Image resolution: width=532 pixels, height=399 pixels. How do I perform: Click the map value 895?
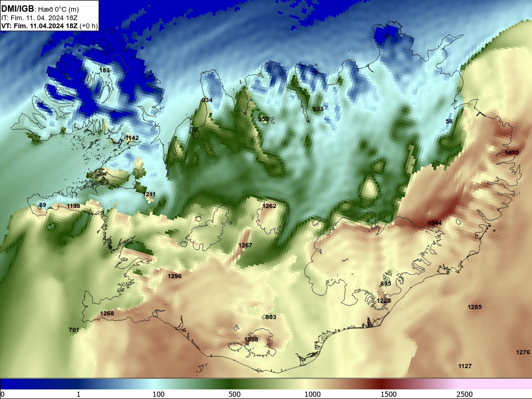click(386, 284)
